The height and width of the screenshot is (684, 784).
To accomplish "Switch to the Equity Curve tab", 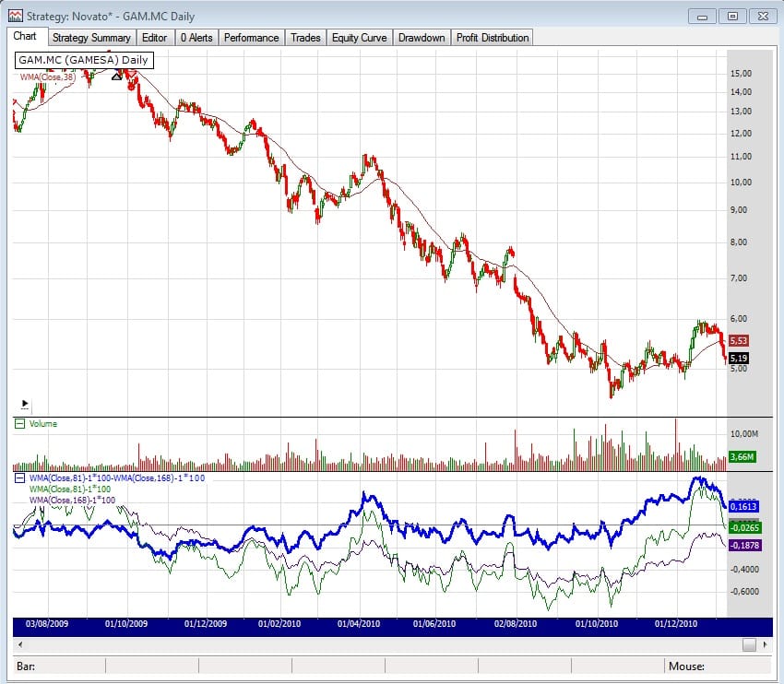I will [x=359, y=38].
